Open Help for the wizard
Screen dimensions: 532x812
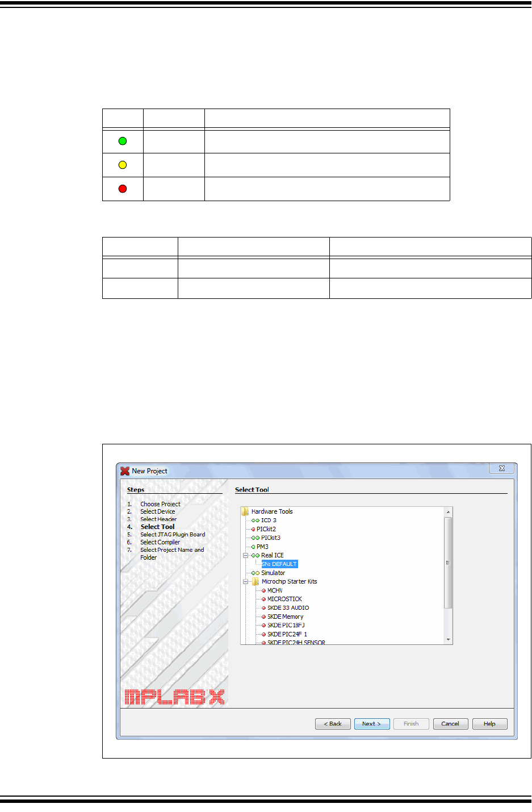pyautogui.click(x=489, y=724)
